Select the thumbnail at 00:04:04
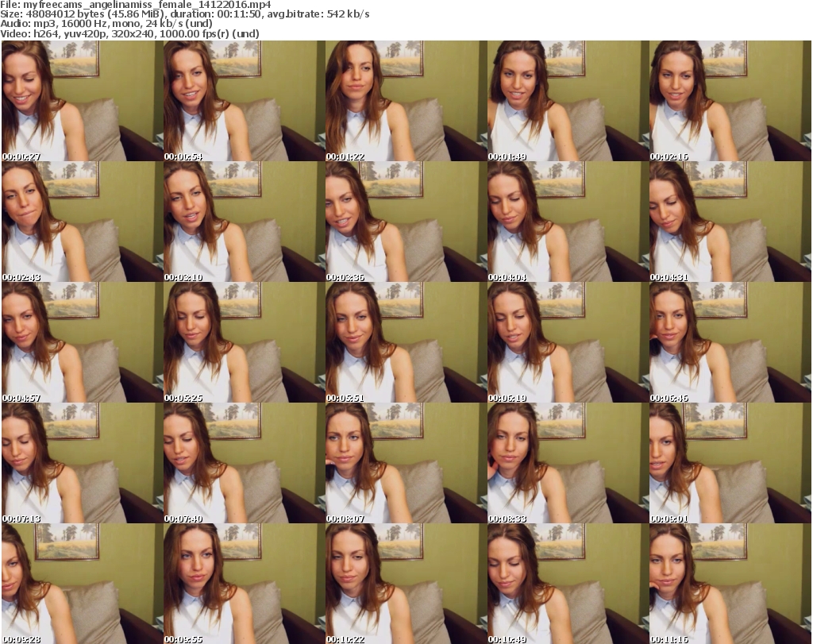 [568, 222]
